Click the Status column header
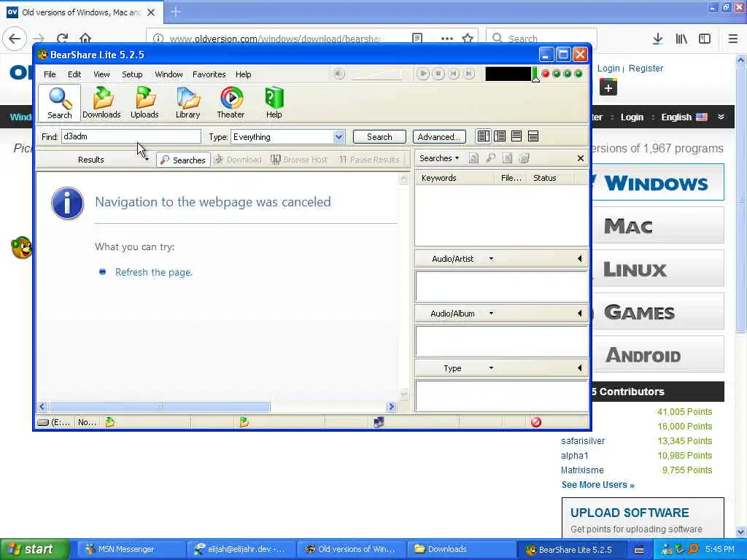The width and height of the screenshot is (747, 560). click(551, 178)
